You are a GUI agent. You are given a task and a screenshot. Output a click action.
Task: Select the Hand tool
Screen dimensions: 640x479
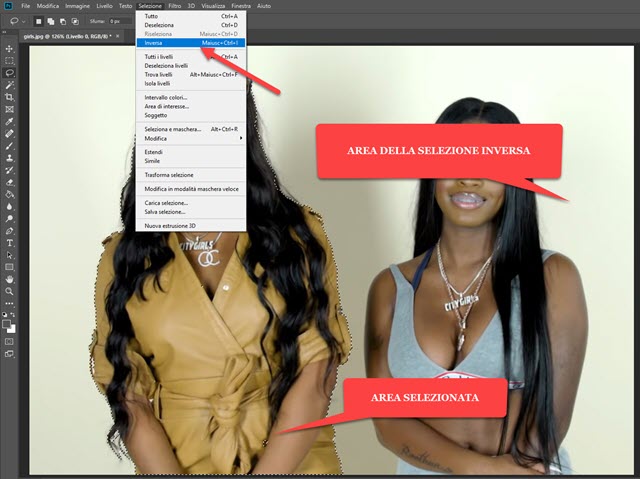[x=9, y=279]
